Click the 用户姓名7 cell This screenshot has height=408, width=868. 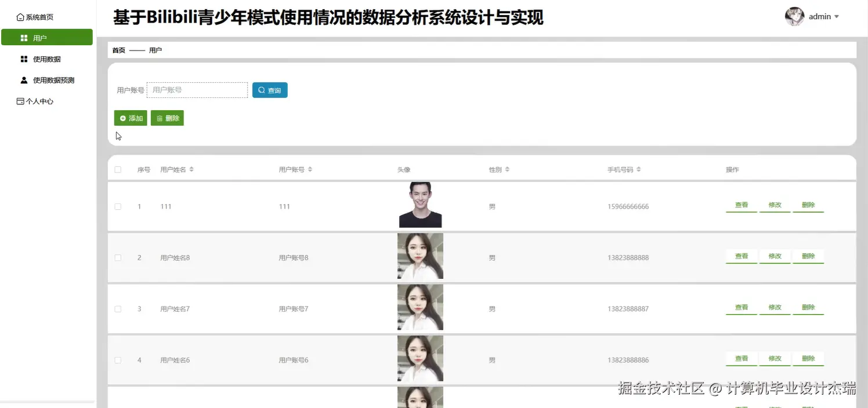(x=175, y=309)
